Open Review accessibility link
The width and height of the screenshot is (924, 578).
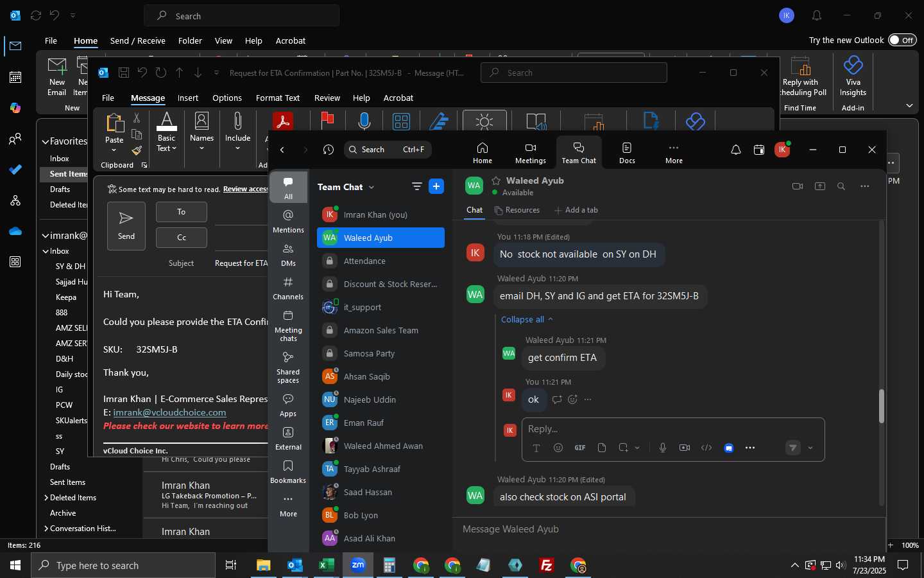245,189
